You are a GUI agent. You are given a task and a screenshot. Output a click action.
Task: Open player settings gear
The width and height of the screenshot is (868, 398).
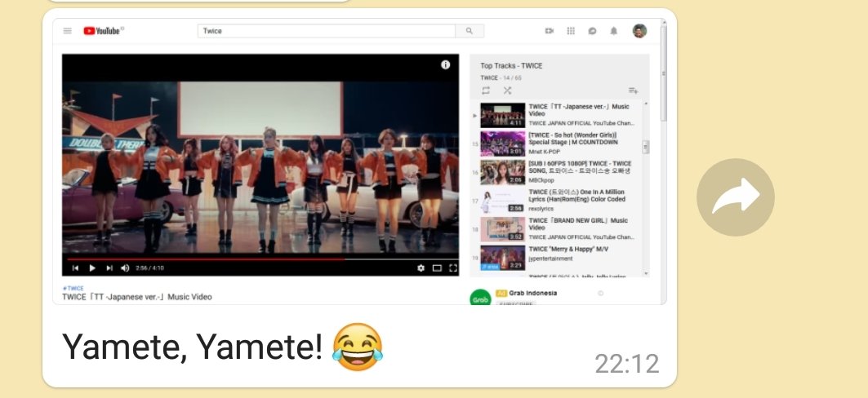(x=421, y=268)
